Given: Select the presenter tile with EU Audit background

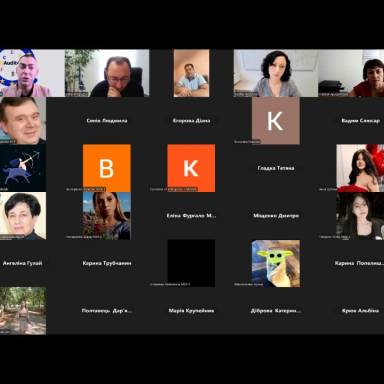Looking at the screenshot, I should [32, 73].
